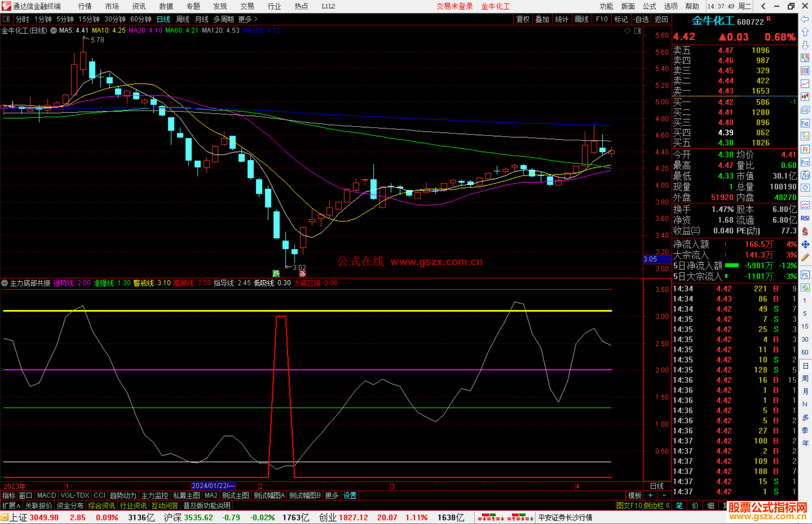Click the F10 company info sidebar icon
812x524 pixels.
pos(805,123)
